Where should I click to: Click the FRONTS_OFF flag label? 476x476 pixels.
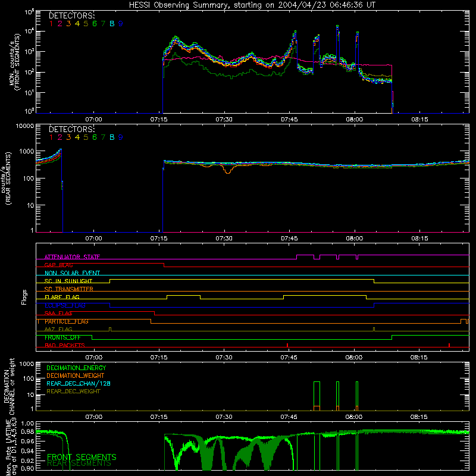click(x=62, y=337)
